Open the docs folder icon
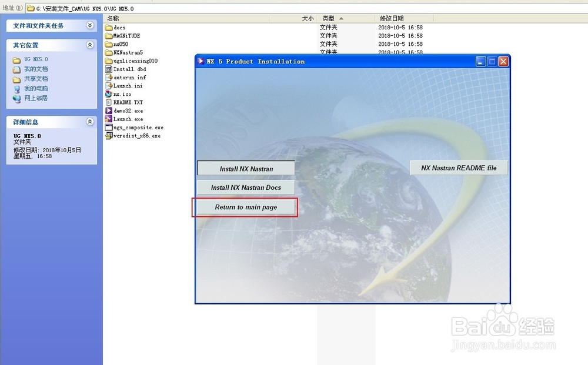The width and height of the screenshot is (588, 365). tap(109, 28)
